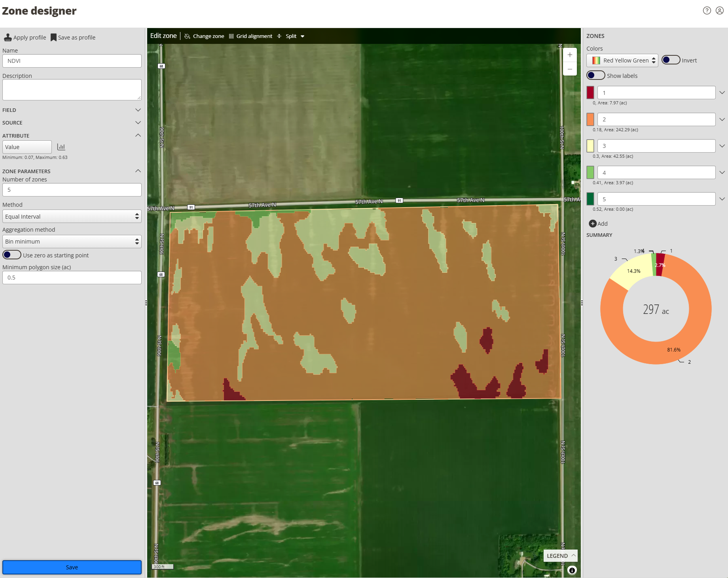Click the Split tool icon
This screenshot has height=578, width=728.
(279, 36)
